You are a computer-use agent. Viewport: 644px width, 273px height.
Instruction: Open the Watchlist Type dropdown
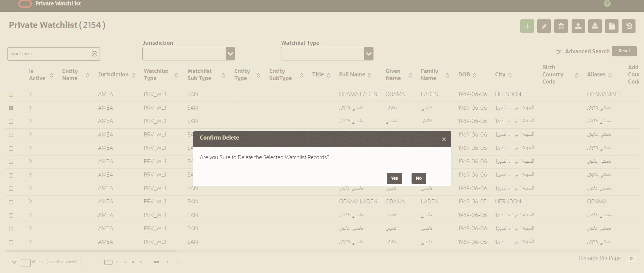369,54
